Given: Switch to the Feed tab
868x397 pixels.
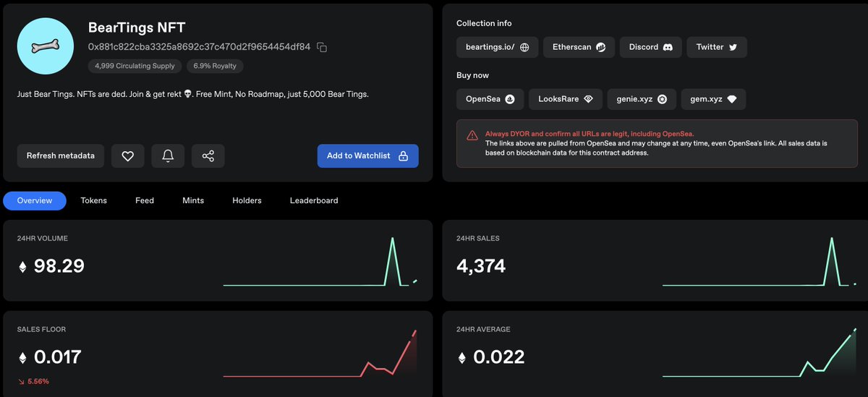Looking at the screenshot, I should (145, 200).
